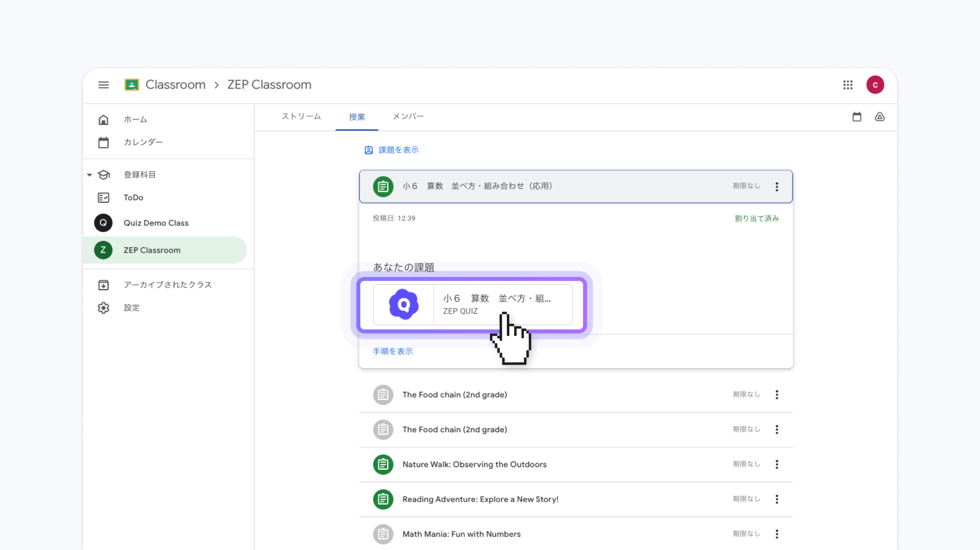The height and width of the screenshot is (550, 980).
Task: Switch to the ストリーム tab
Action: (301, 117)
